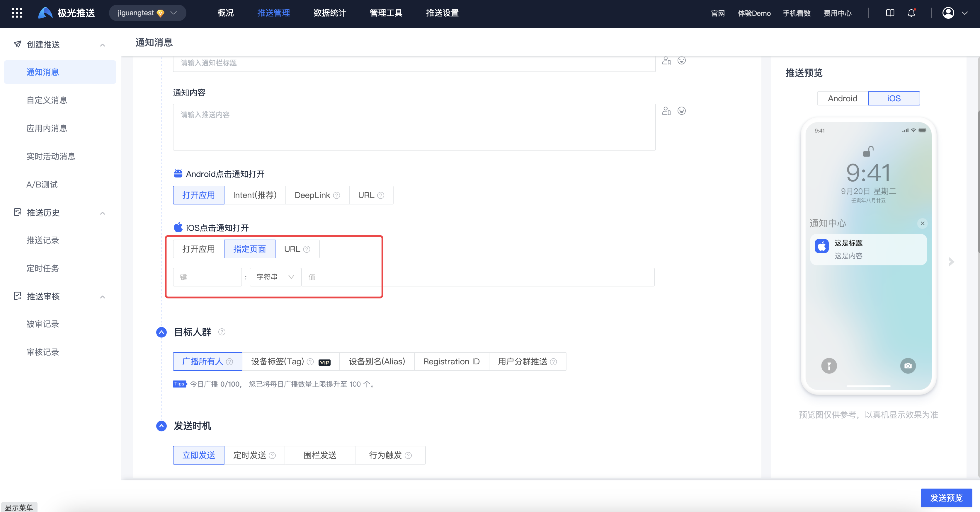Show 广播所有人 help tooltip

click(x=229, y=362)
